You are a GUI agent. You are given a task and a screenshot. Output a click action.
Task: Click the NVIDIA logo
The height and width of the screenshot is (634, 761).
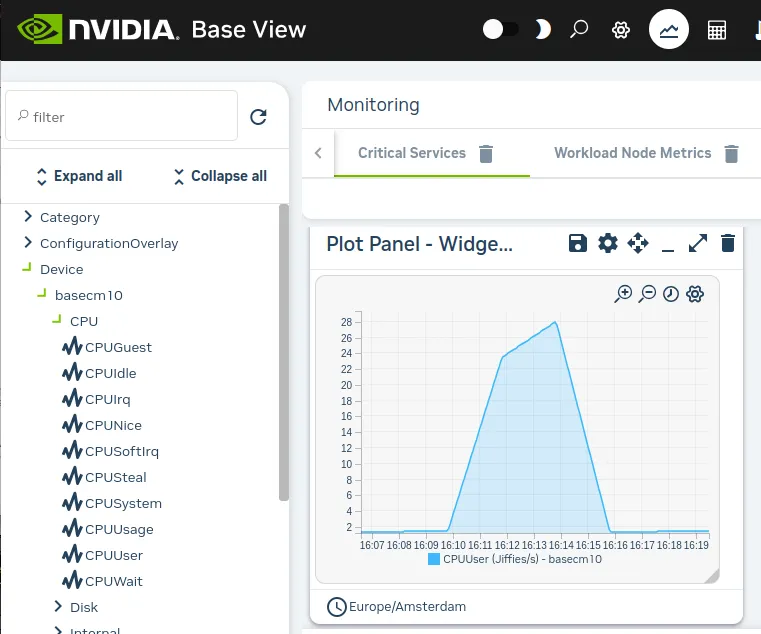(98, 29)
